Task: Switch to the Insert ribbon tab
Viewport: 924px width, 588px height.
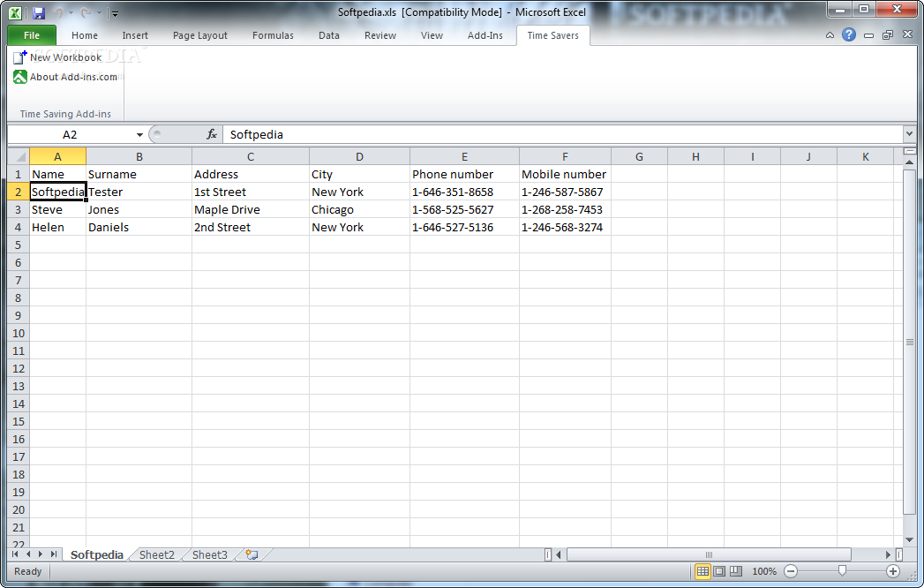Action: point(135,35)
